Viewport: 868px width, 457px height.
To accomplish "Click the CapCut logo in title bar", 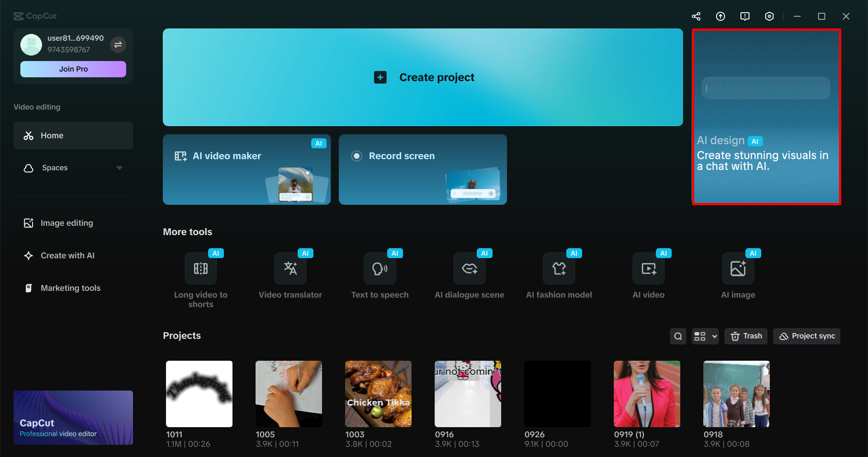I will click(35, 16).
